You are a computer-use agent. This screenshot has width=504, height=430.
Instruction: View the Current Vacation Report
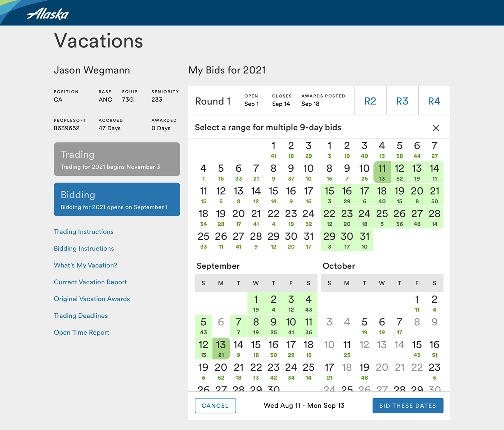coord(90,282)
